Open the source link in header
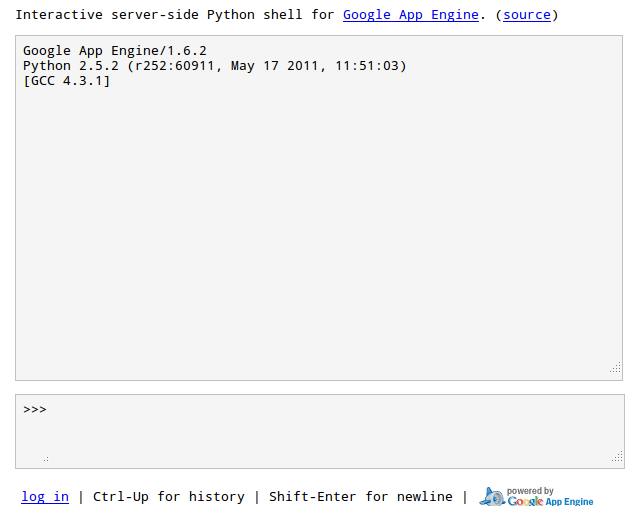636x506 pixels. 527,15
